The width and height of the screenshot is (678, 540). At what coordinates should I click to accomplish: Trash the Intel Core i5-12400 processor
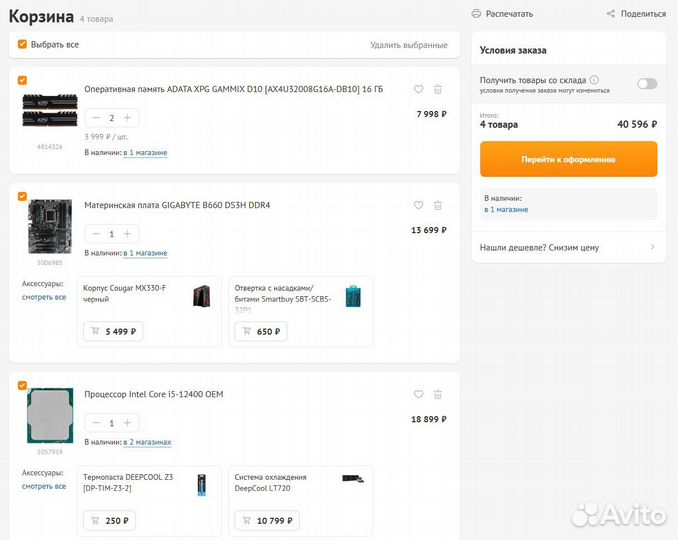click(438, 394)
